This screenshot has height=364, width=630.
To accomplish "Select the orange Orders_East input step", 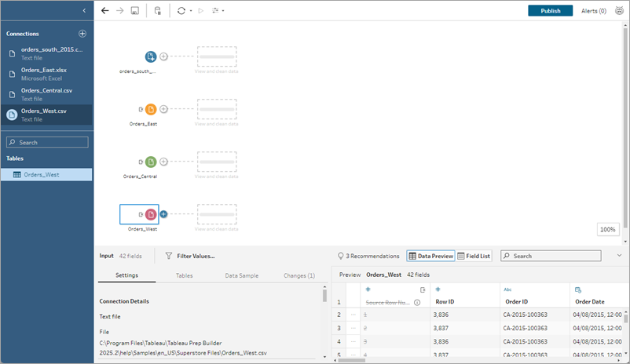I will (151, 109).
